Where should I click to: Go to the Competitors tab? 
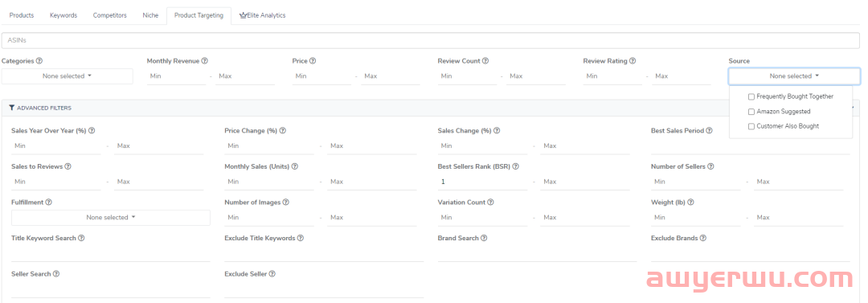click(x=109, y=15)
